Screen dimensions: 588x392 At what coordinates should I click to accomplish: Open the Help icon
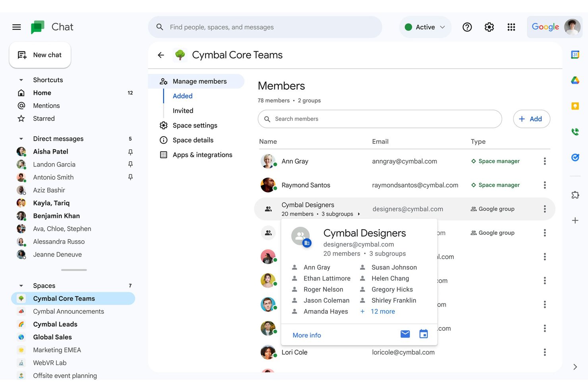(467, 27)
